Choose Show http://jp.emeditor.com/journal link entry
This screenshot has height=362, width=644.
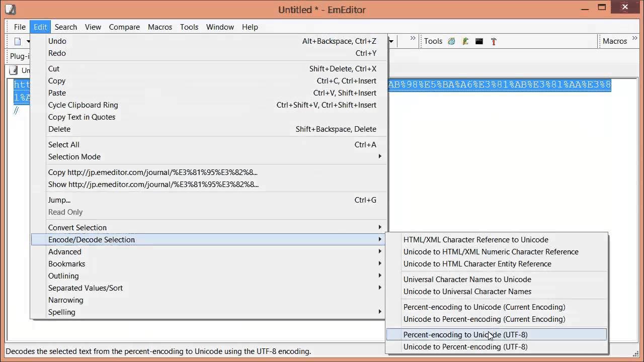tap(209, 185)
